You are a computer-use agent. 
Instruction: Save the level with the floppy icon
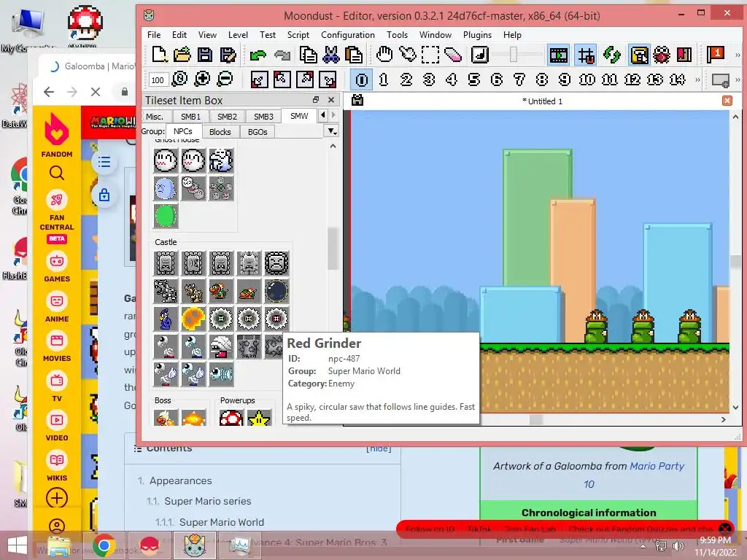pyautogui.click(x=205, y=55)
